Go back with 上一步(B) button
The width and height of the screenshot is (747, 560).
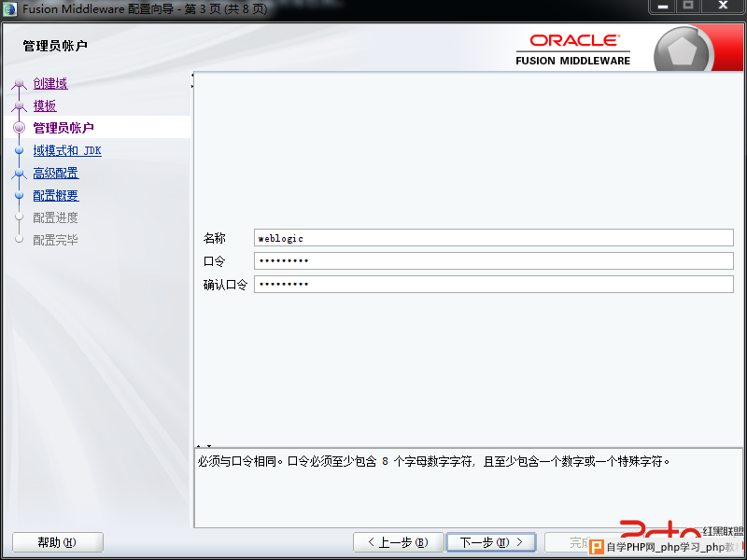click(x=399, y=542)
